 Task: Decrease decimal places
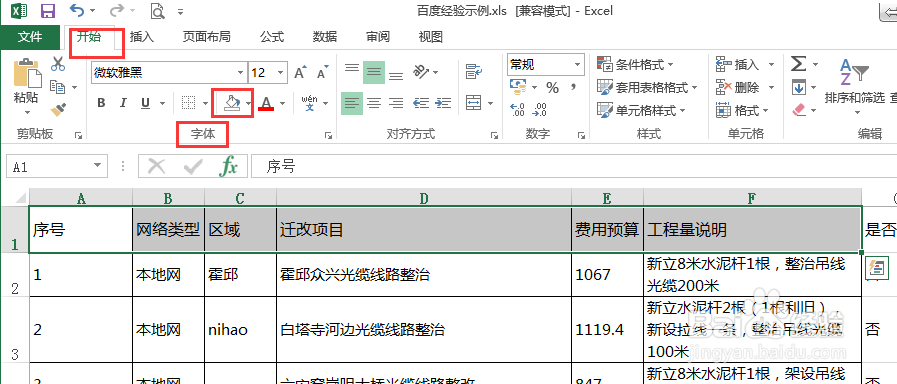tap(539, 109)
